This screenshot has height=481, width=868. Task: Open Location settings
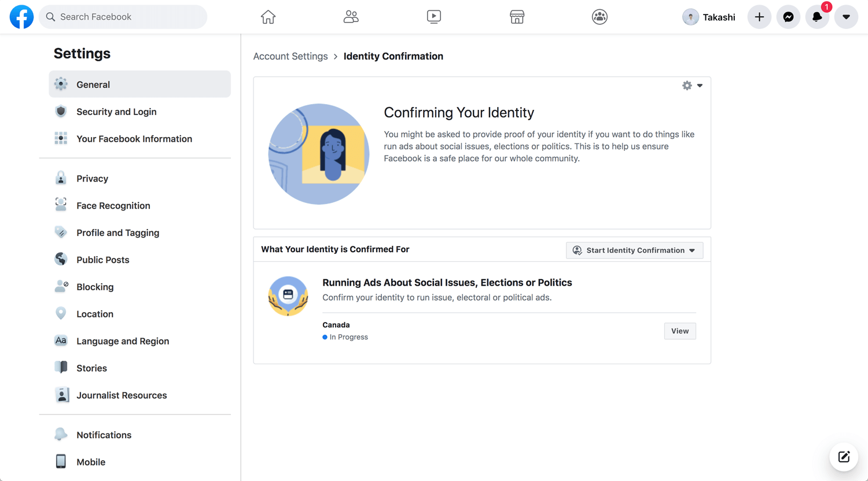coord(140,314)
